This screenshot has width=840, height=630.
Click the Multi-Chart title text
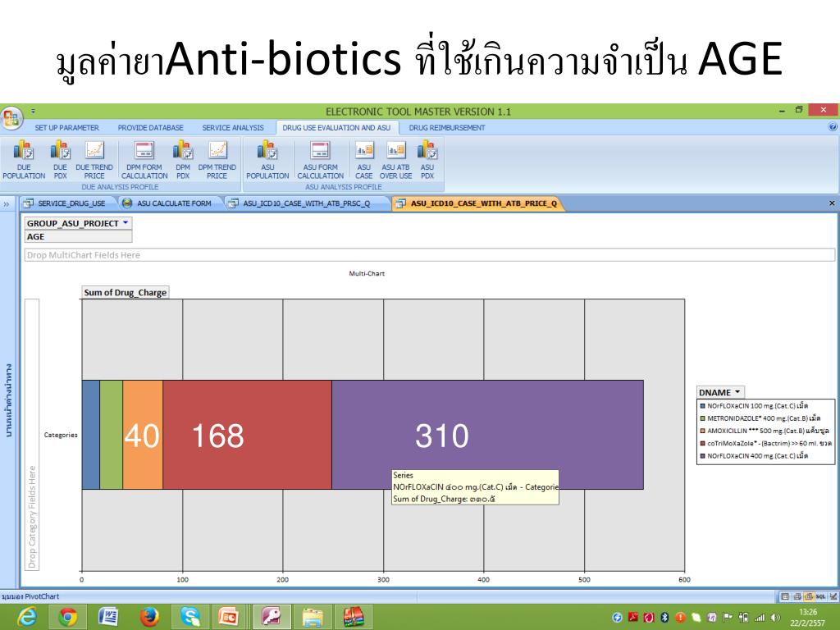367,273
